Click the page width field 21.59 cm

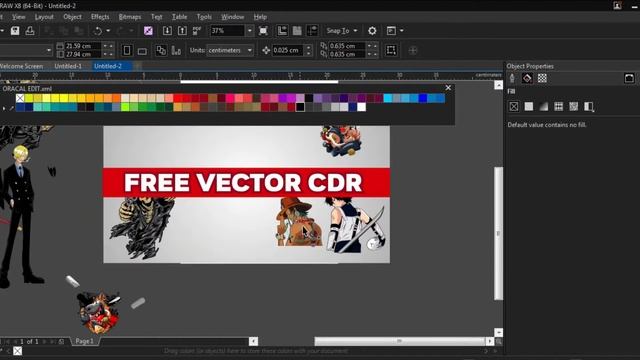[x=83, y=46]
